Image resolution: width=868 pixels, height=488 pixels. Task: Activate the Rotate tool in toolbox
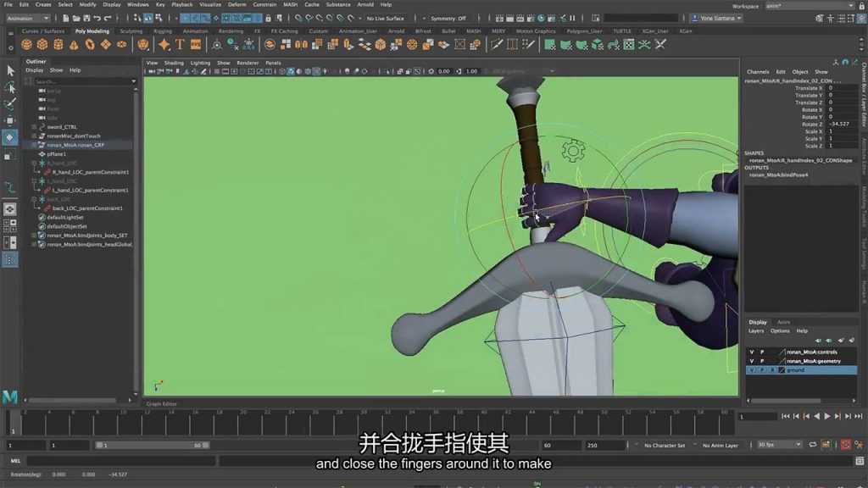point(10,137)
